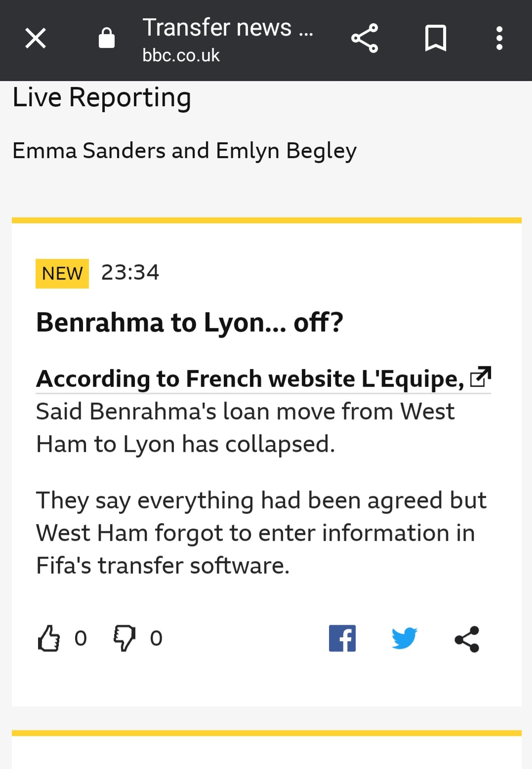Viewport: 532px width, 769px height.
Task: Like the post with thumbs up
Action: coord(49,639)
